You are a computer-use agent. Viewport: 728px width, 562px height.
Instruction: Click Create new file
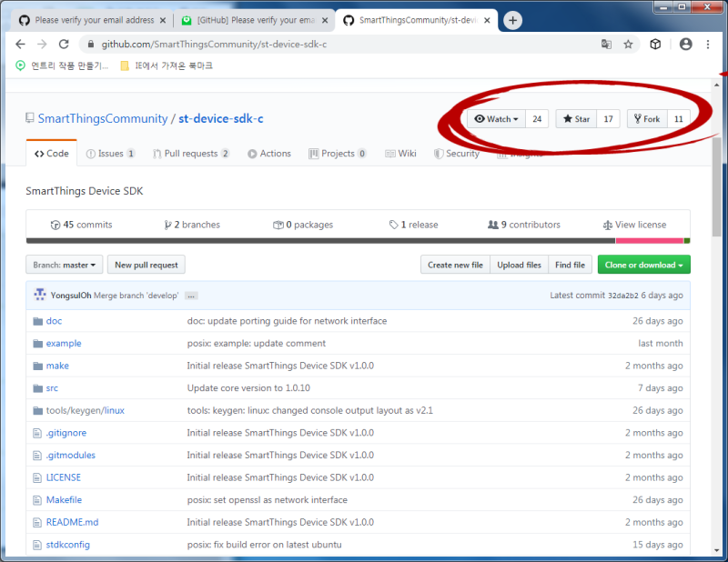click(455, 265)
